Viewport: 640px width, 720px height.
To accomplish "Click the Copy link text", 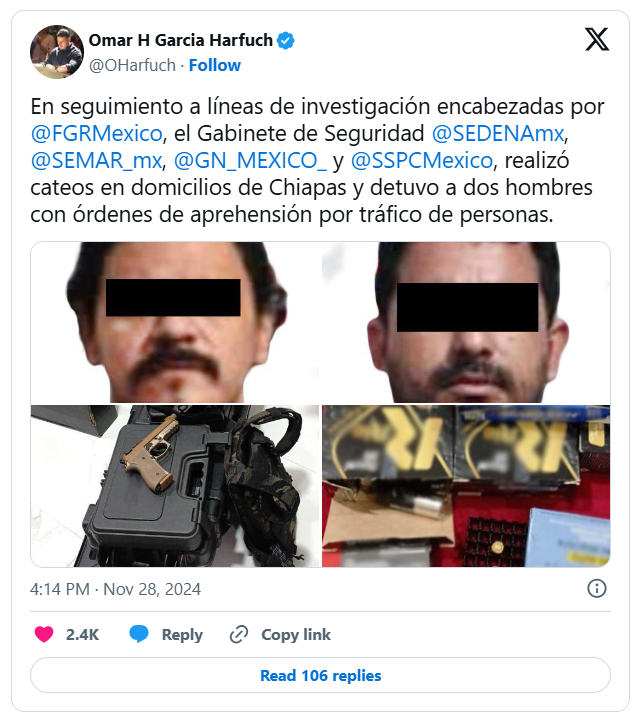I will pos(296,634).
